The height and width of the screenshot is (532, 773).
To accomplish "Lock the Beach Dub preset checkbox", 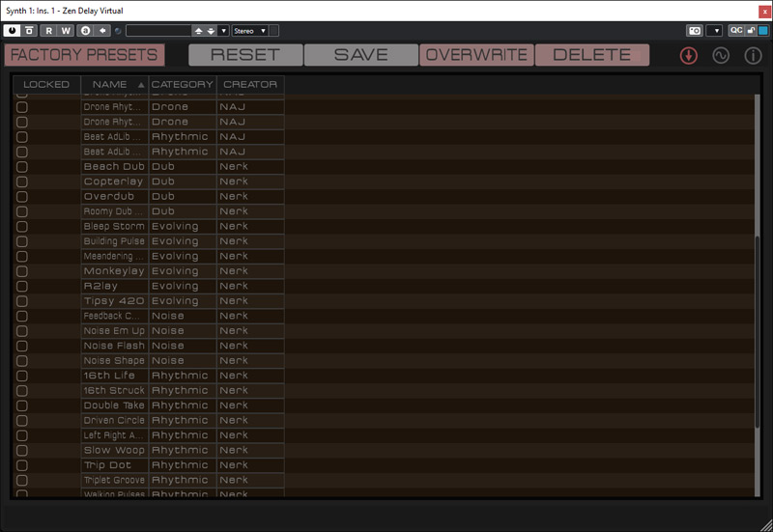I will (22, 167).
